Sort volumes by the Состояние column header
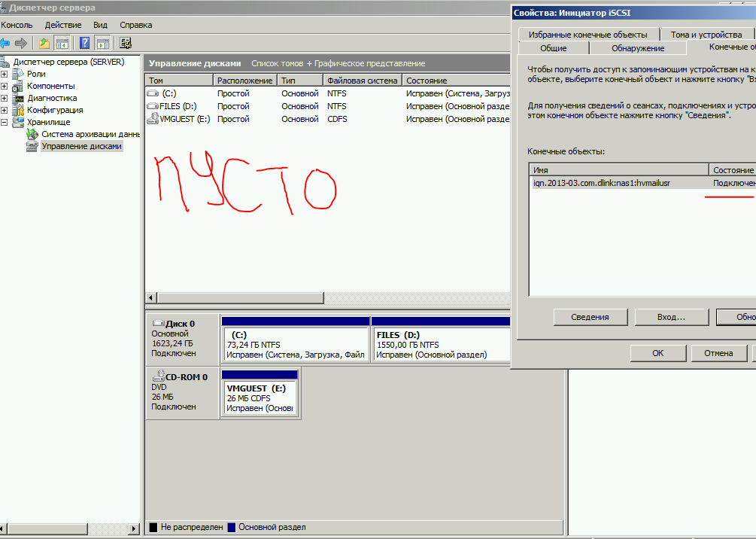Image resolution: width=756 pixels, height=539 pixels. click(x=457, y=80)
